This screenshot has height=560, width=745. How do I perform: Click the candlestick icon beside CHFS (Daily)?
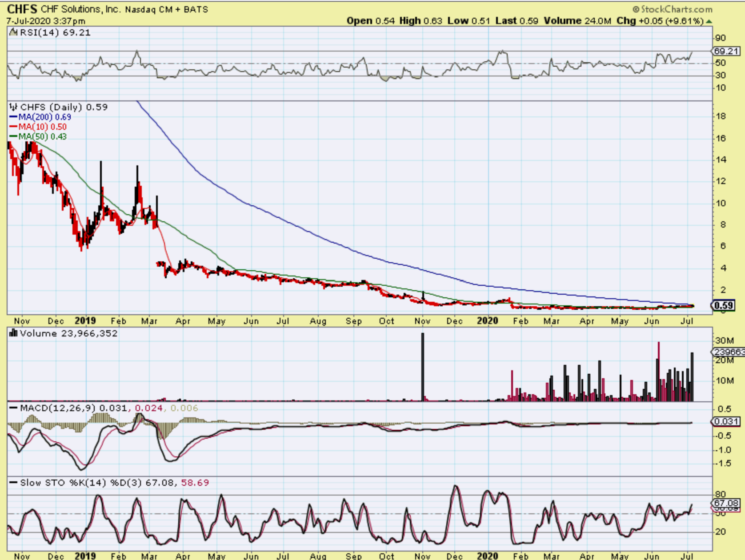coord(14,107)
